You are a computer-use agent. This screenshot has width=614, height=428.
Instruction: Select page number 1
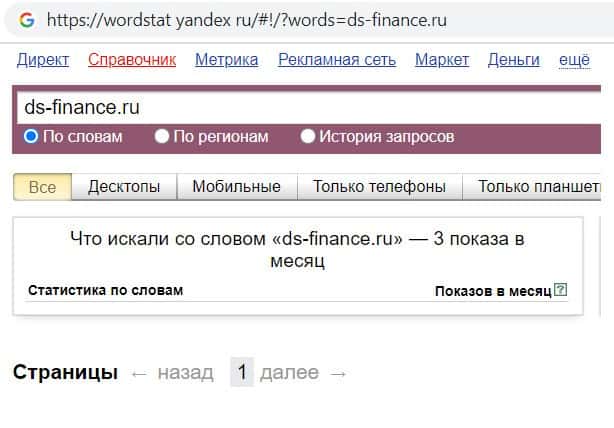(242, 372)
